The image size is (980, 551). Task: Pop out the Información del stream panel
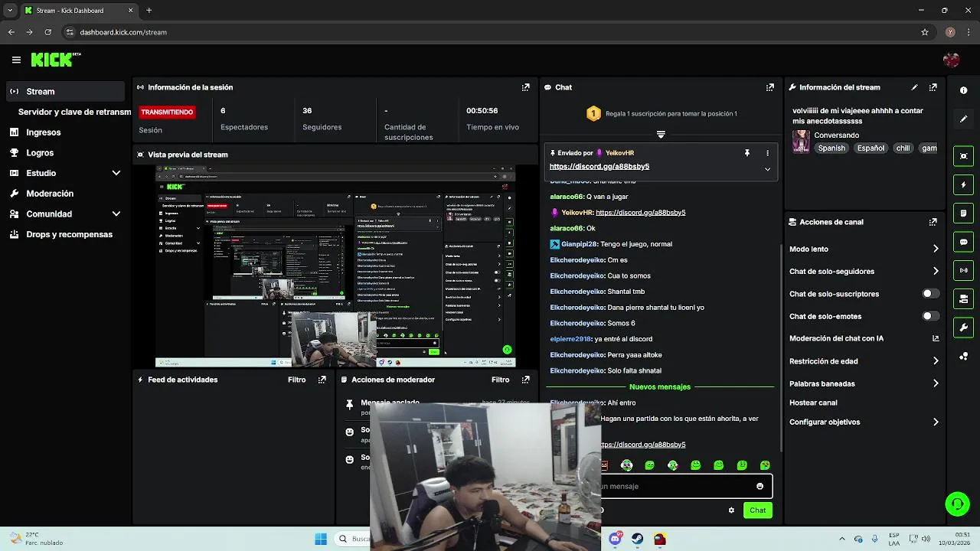933,87
